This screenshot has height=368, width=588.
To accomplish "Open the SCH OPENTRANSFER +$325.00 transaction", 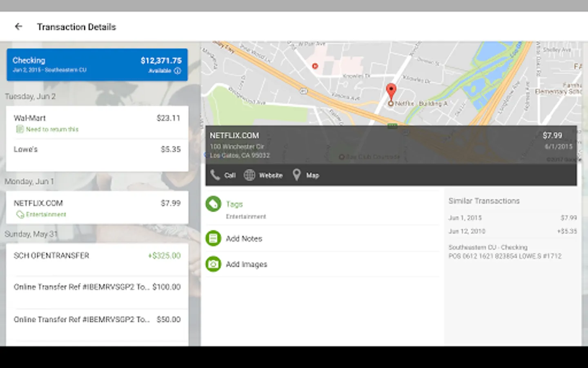I will coord(97,260).
